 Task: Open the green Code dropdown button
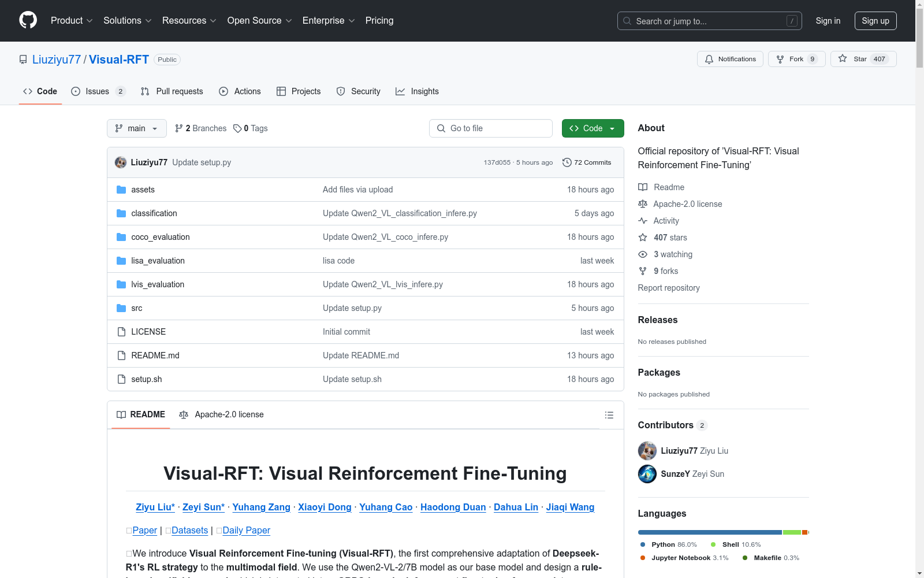[x=593, y=128]
